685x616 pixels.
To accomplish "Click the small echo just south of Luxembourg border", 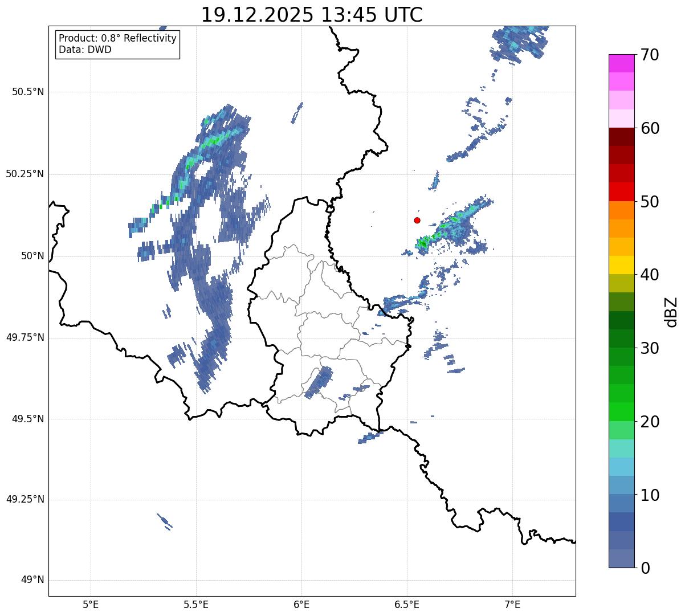I will pyautogui.click(x=369, y=438).
